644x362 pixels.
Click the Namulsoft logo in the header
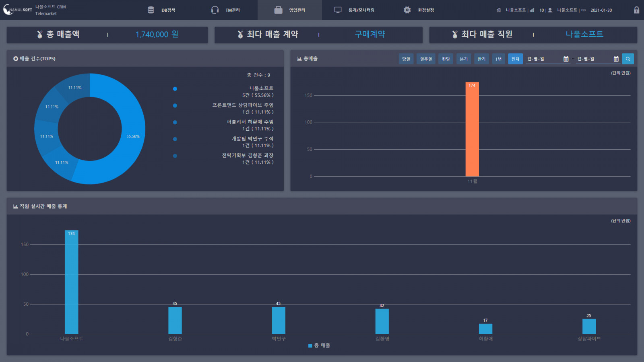coord(17,10)
